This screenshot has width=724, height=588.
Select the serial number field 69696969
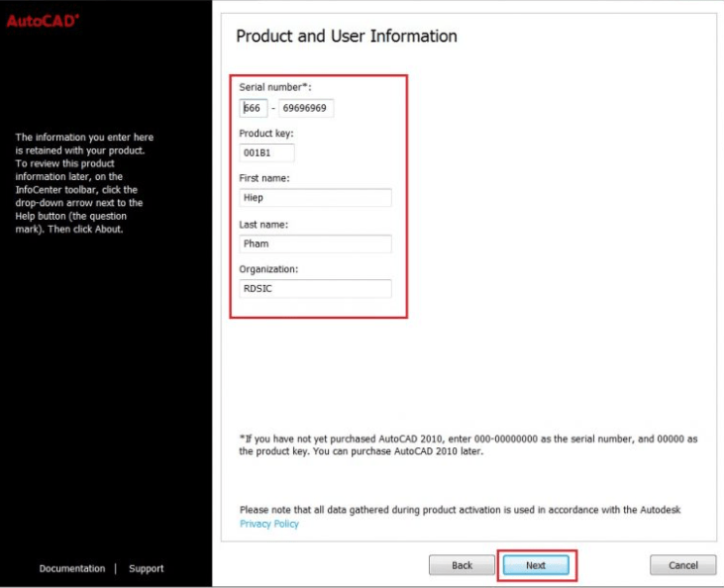[306, 108]
